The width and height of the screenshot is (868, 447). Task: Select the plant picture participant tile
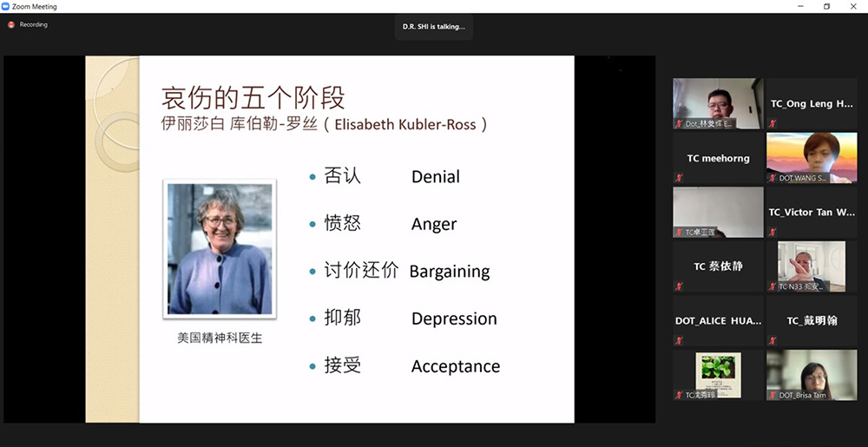[718, 374]
